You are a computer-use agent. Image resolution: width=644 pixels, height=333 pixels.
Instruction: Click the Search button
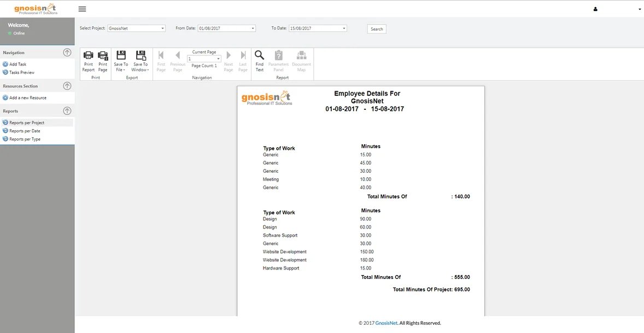pos(377,29)
